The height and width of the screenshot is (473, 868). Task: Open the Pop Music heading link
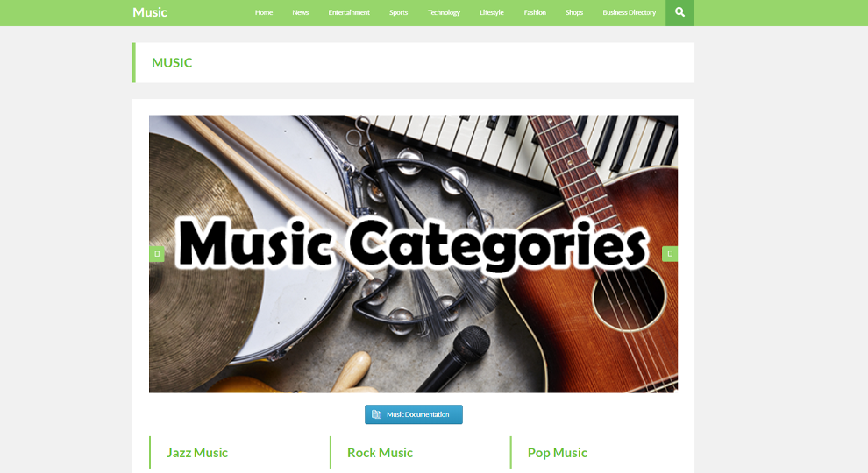coord(557,453)
